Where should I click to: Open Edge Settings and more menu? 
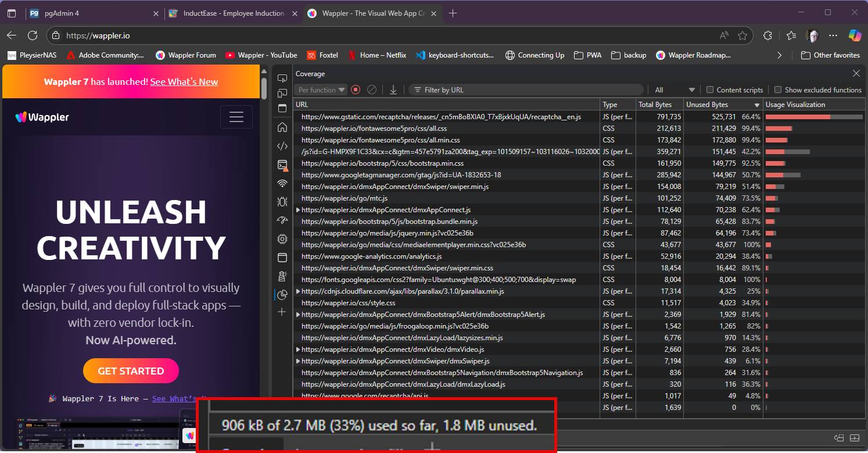834,35
